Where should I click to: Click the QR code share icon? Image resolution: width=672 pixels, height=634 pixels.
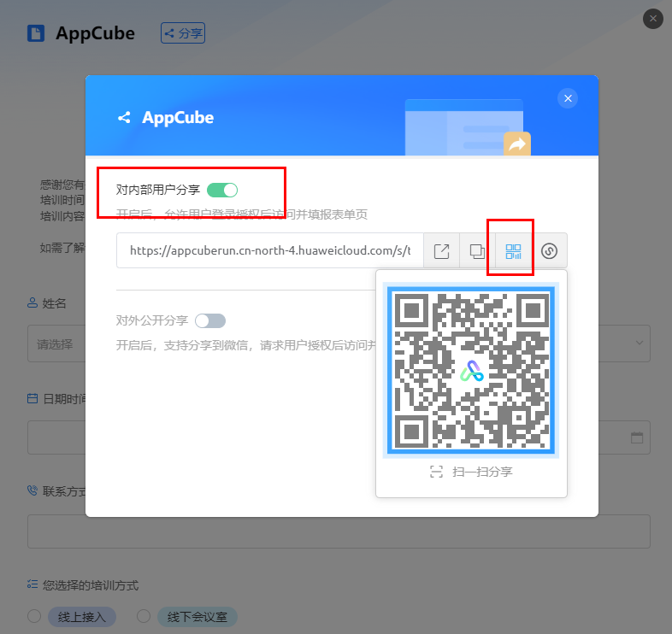pyautogui.click(x=513, y=251)
